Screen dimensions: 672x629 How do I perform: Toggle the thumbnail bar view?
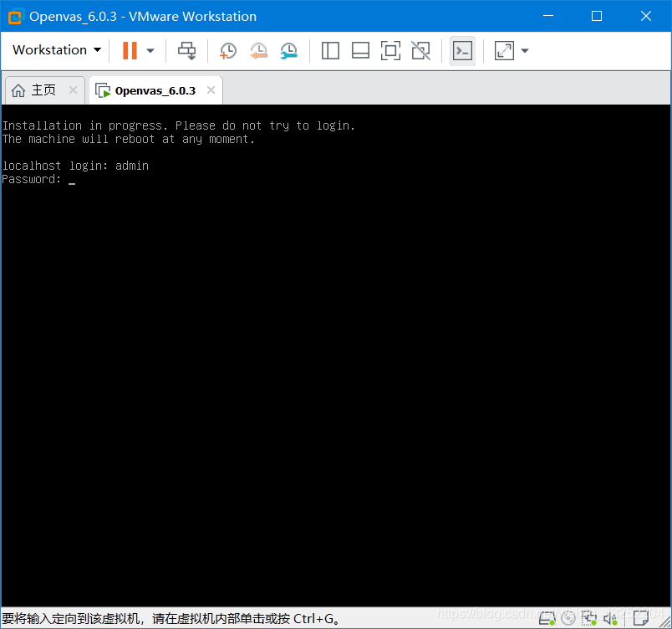point(360,50)
